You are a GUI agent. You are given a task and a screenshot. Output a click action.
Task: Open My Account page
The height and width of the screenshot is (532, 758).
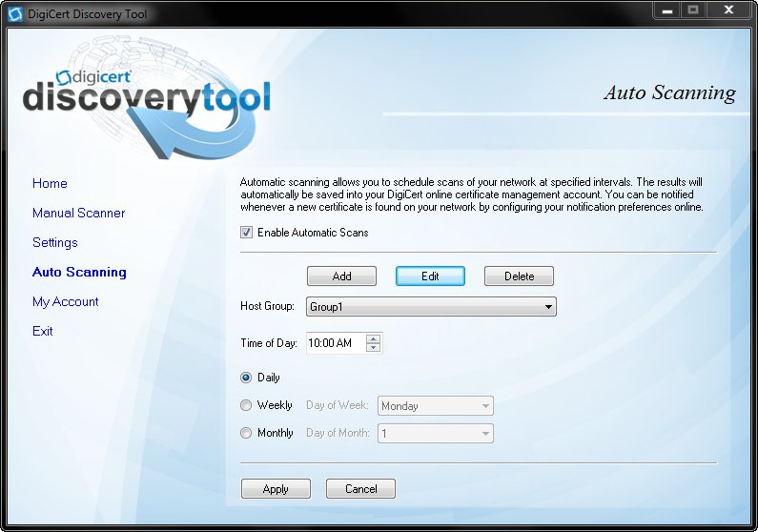click(65, 301)
